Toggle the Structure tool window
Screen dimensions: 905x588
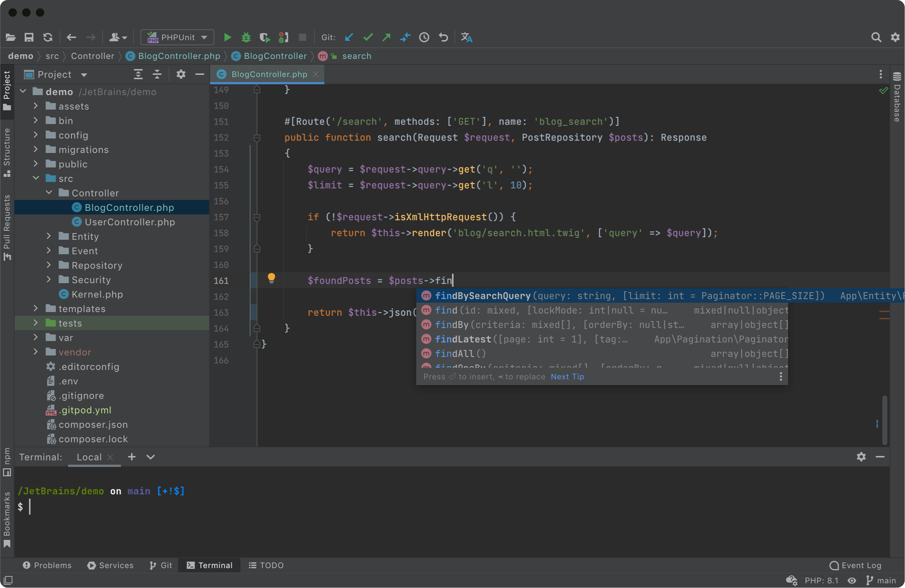coord(7,152)
